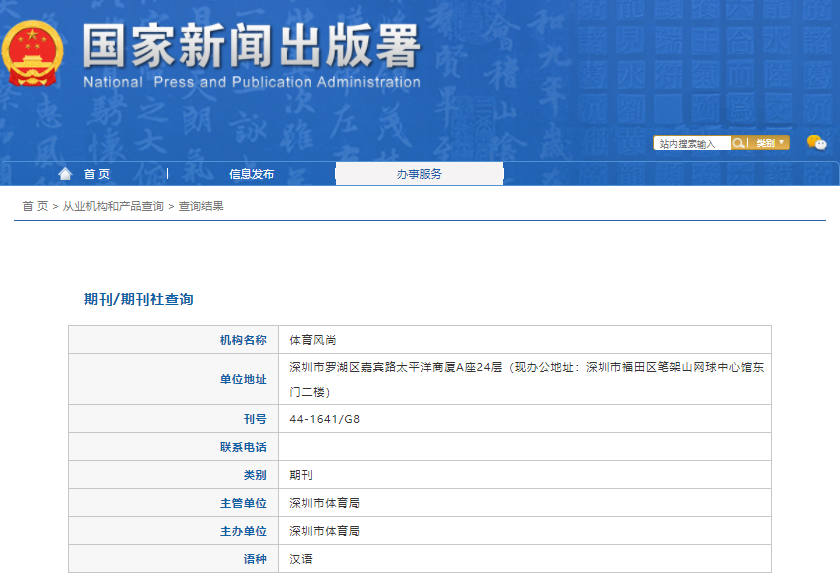
Task: Click the 44-1641/G8 publication number cell
Action: pyautogui.click(x=324, y=419)
